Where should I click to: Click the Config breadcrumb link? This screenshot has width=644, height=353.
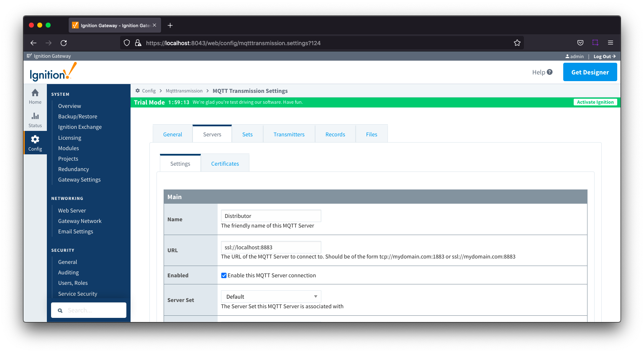click(x=149, y=91)
